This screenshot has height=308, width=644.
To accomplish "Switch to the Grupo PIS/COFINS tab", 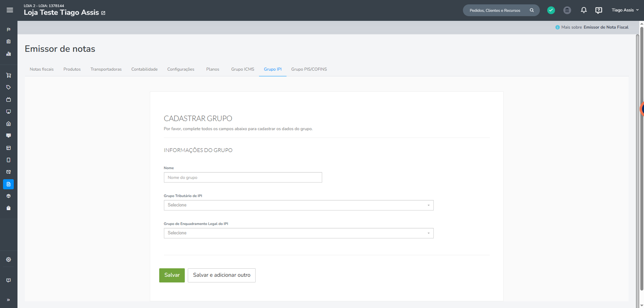I will pos(309,69).
